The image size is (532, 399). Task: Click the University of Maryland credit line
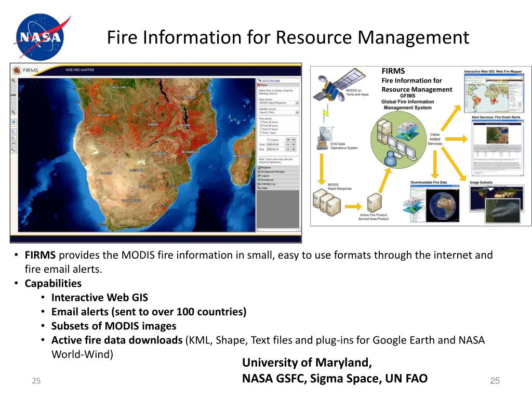coord(307,363)
